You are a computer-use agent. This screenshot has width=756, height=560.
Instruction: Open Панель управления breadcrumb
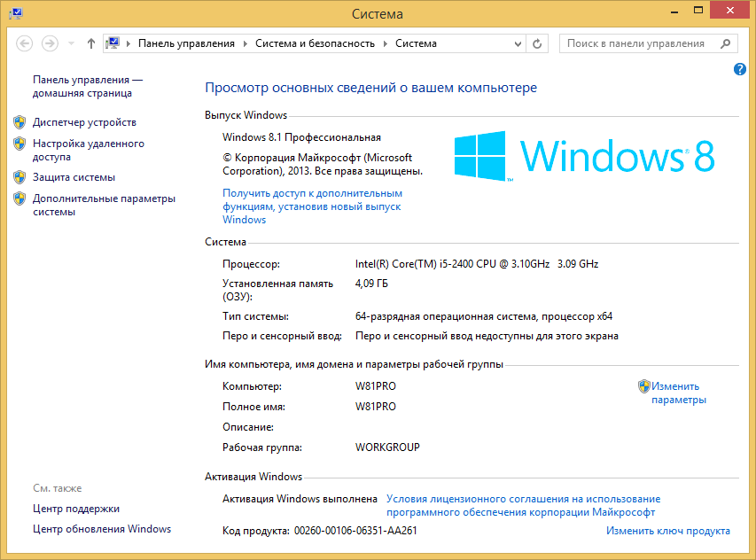click(x=186, y=43)
